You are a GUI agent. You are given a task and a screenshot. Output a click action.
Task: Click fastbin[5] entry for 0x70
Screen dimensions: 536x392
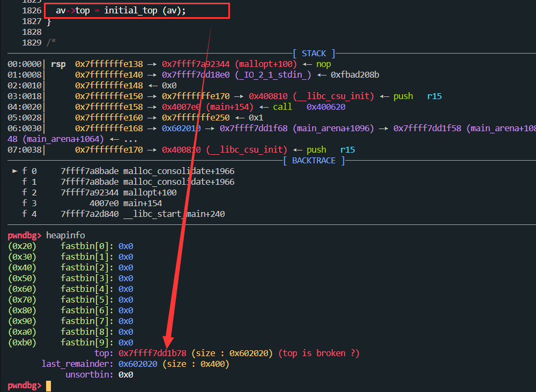pos(70,299)
